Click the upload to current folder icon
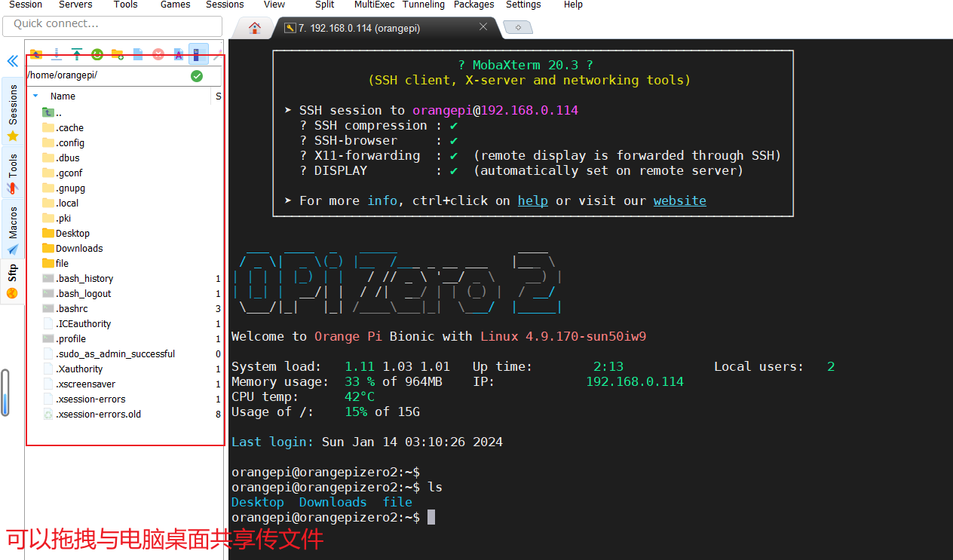Viewport: 953px width, 560px height. tap(77, 54)
